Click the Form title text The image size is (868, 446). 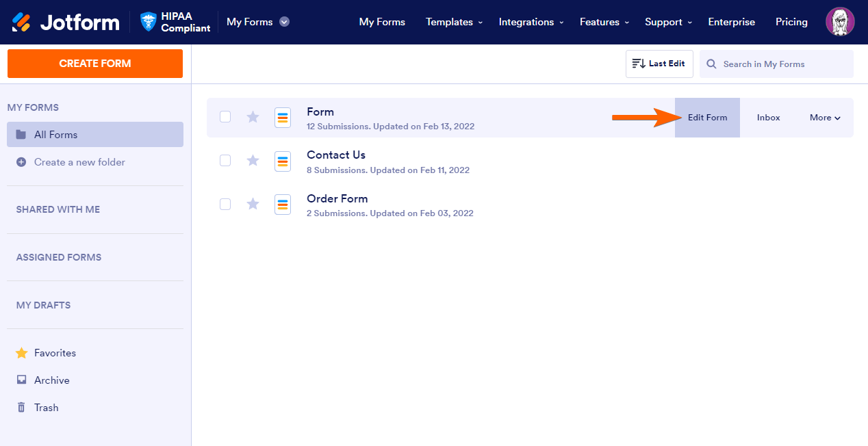pos(320,112)
